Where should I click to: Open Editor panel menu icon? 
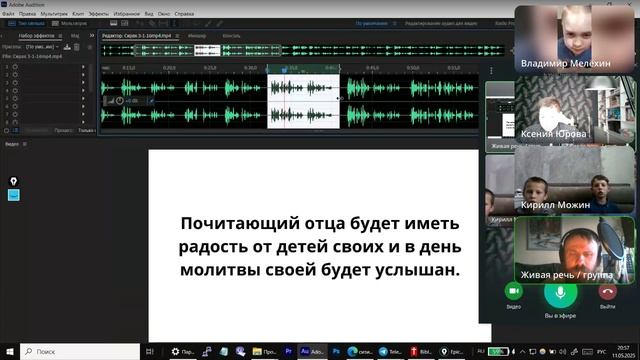point(177,36)
